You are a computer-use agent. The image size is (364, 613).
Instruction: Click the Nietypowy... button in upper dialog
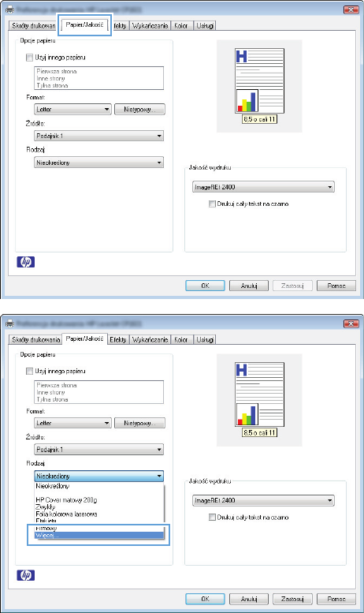139,110
